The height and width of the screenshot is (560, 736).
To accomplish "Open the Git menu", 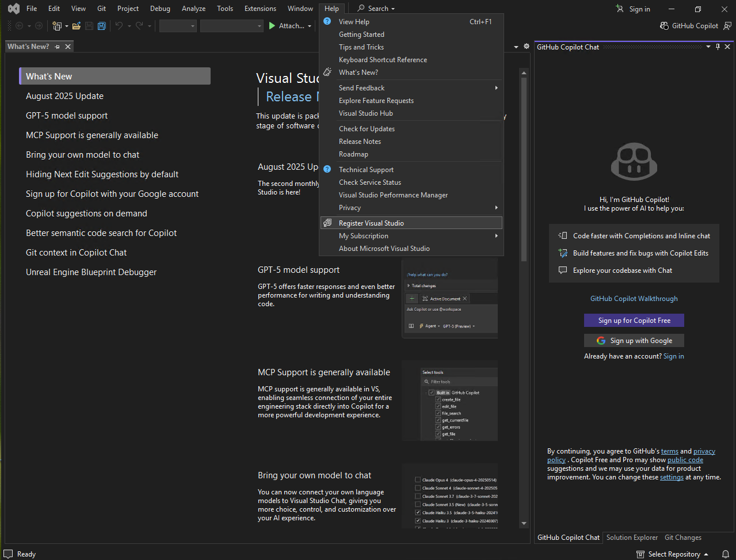I will [x=102, y=9].
